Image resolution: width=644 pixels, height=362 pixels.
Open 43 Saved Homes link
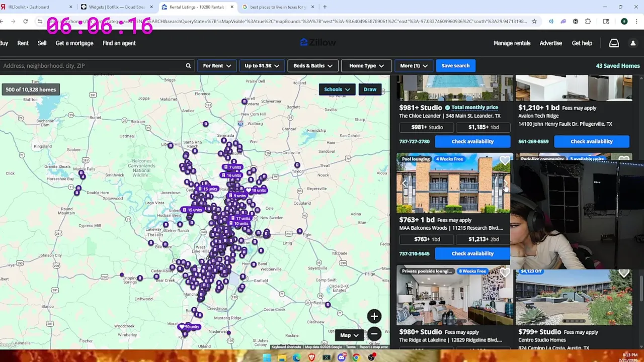(x=618, y=66)
